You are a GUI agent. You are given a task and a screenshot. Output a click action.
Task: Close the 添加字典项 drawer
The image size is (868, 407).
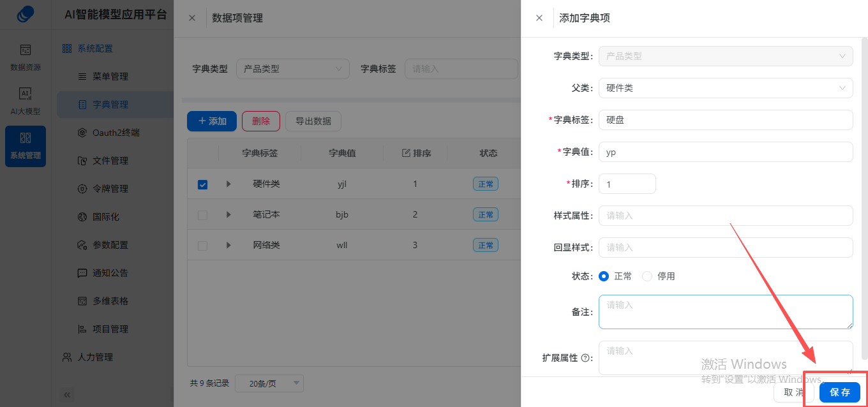539,18
